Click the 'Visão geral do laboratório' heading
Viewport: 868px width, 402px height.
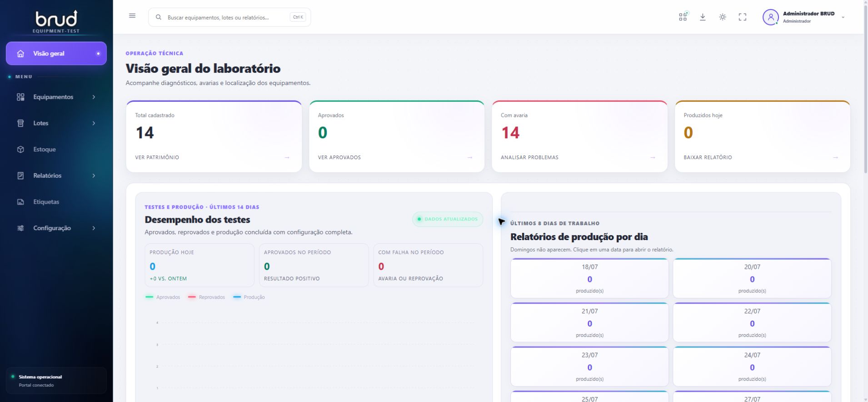(203, 69)
